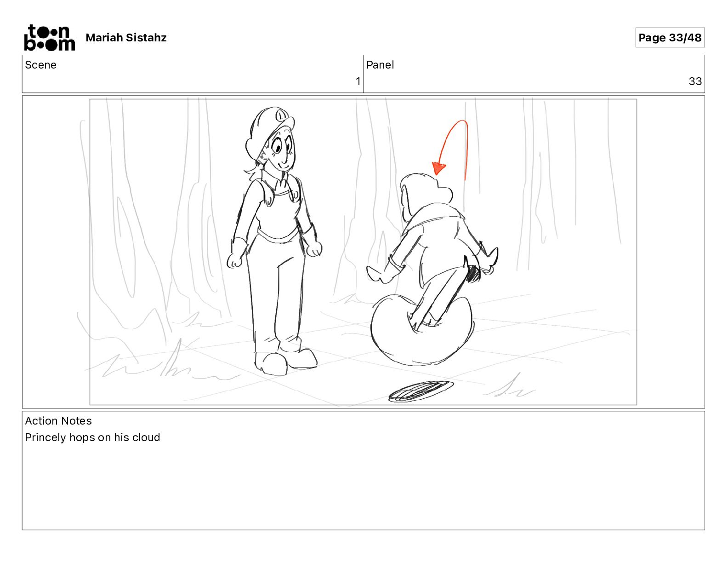Click the 'Scene' header label

pos(40,65)
